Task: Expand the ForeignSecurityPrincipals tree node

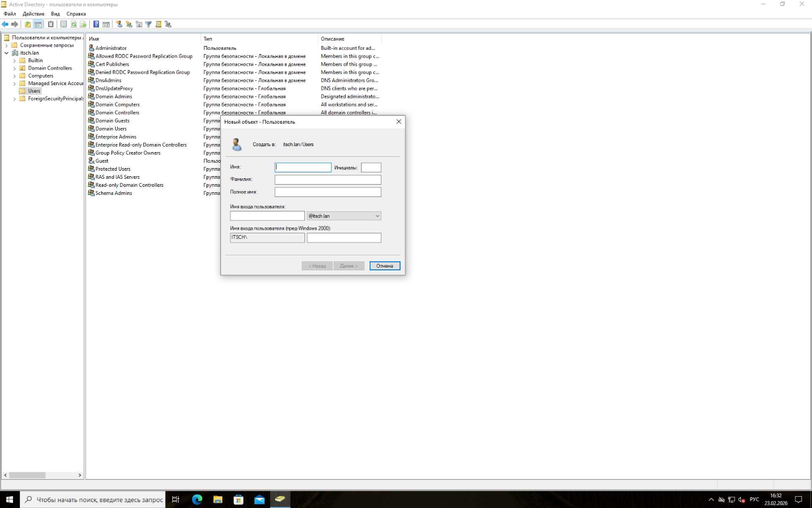Action: (x=14, y=98)
